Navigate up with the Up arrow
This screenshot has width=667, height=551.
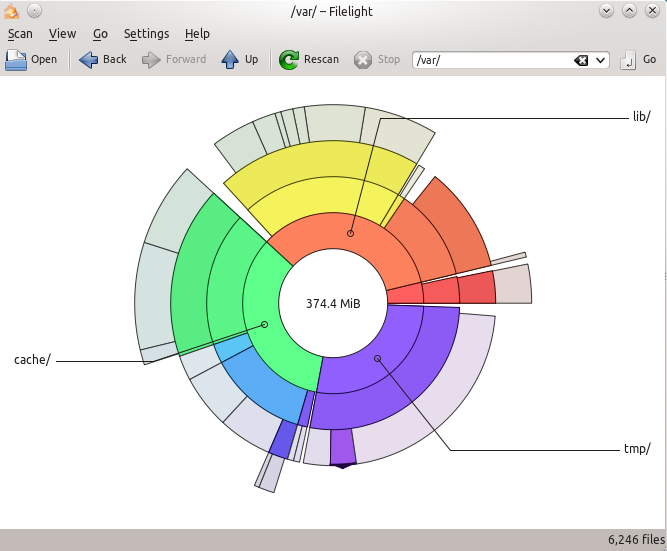coord(230,60)
